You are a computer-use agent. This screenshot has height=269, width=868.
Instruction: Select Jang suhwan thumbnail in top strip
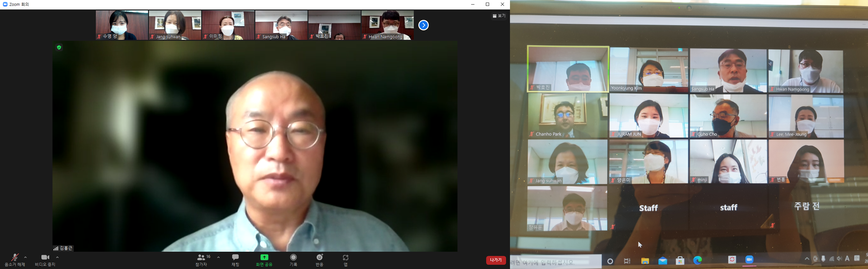(175, 25)
